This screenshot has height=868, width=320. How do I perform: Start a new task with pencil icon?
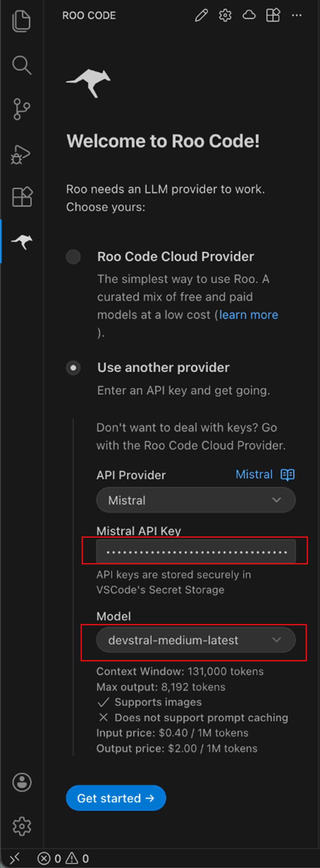pos(201,15)
